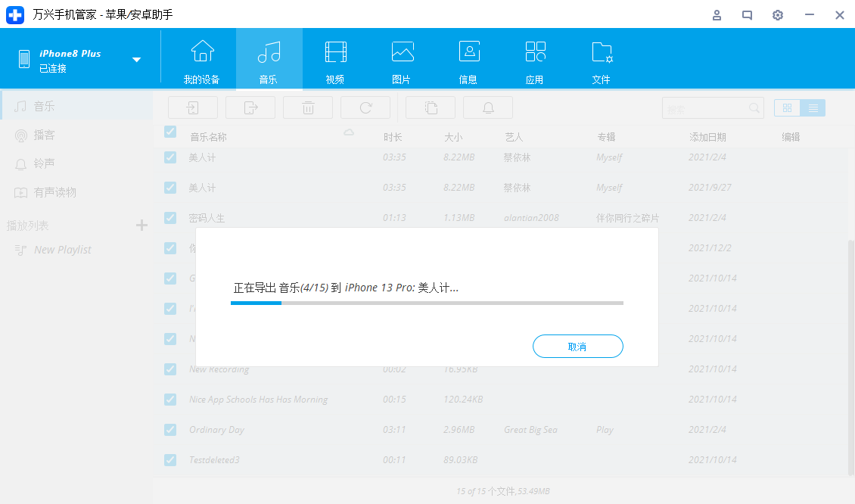Uncheck Nice App Schools Has Has Morning
855x504 pixels.
point(170,400)
